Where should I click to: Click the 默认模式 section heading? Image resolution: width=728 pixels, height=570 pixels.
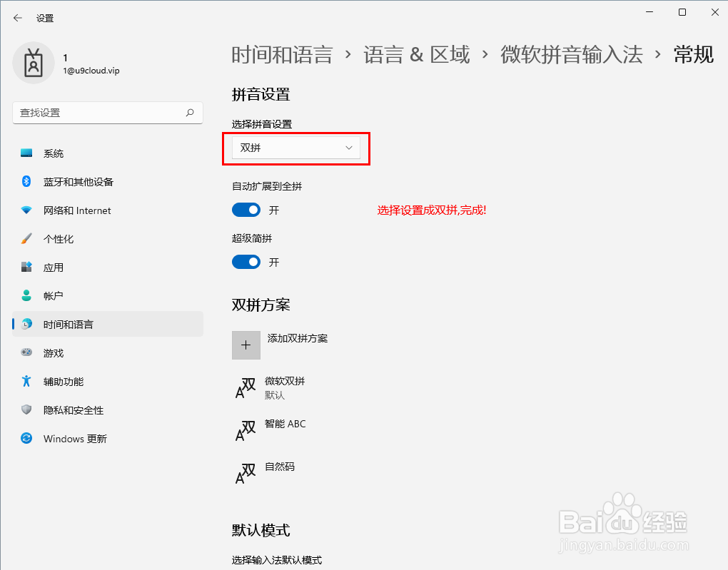pos(261,530)
